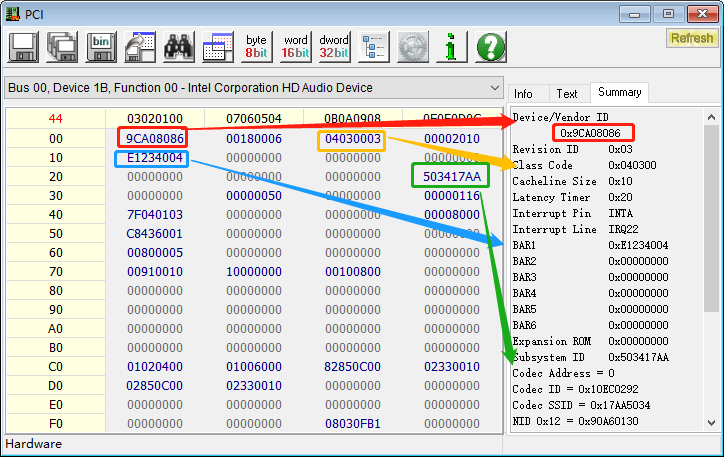
Task: Click the device tree list icon
Action: coord(374,47)
